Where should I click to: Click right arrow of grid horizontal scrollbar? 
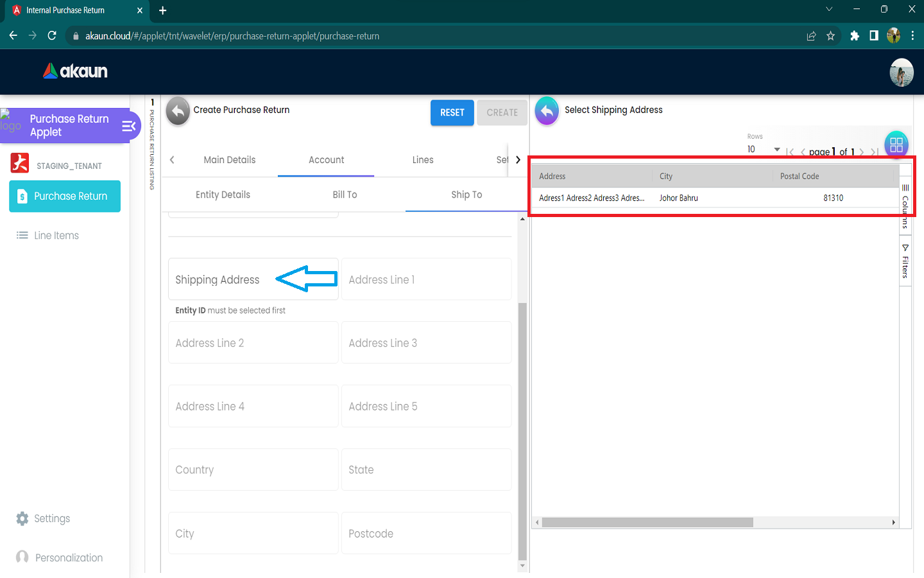tap(893, 523)
